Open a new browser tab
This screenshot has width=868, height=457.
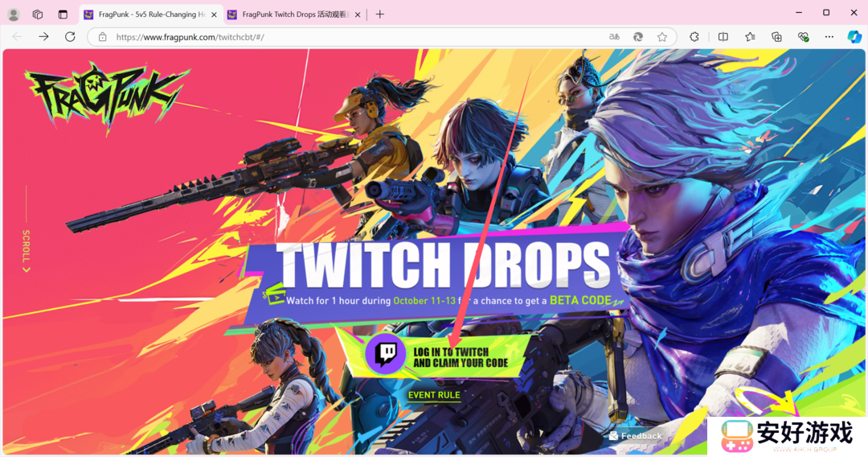click(x=380, y=14)
